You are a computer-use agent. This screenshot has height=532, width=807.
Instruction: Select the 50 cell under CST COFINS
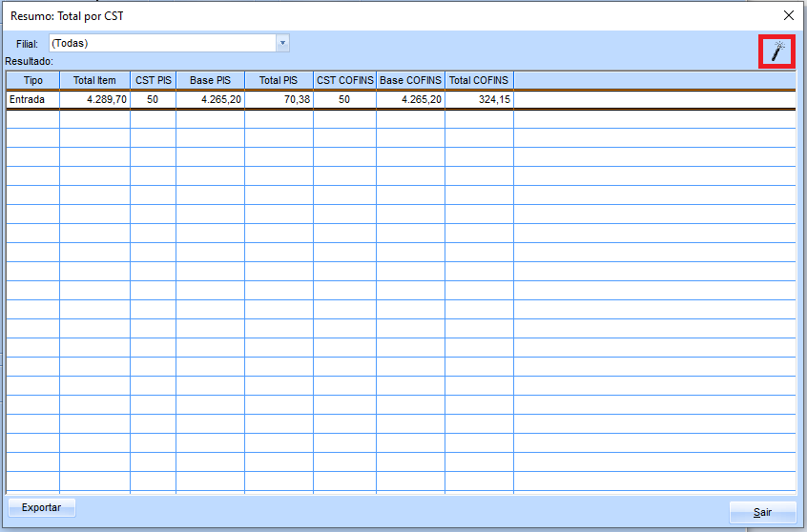pyautogui.click(x=344, y=99)
